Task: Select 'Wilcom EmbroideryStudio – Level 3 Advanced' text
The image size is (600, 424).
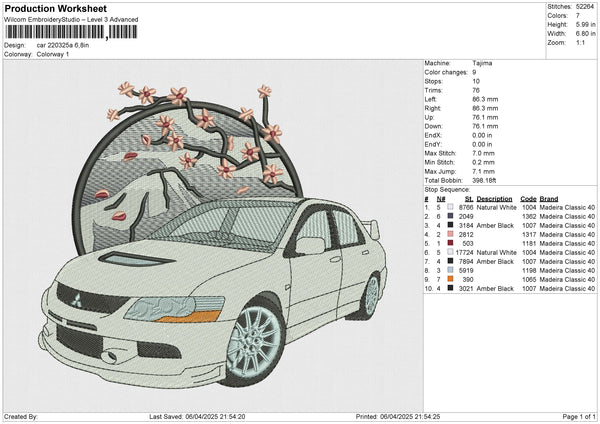Action: 71,20
